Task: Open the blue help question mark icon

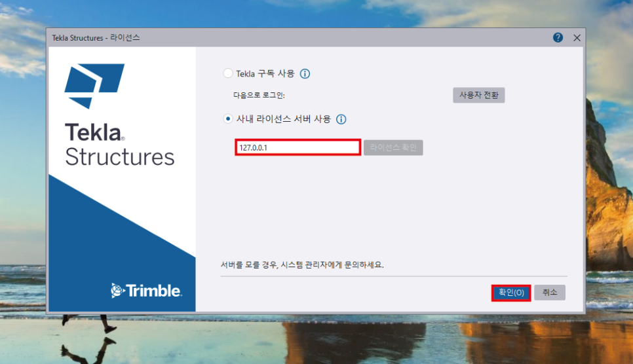Action: (558, 37)
